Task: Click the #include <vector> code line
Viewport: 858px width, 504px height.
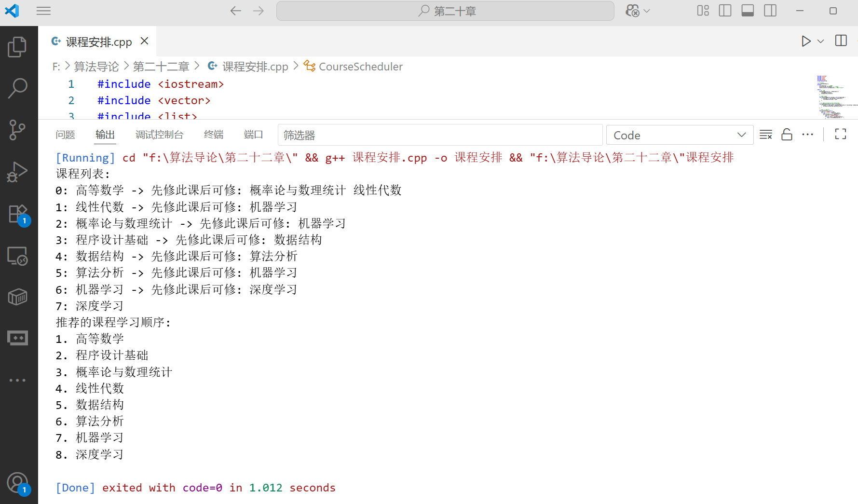Action: click(x=154, y=100)
